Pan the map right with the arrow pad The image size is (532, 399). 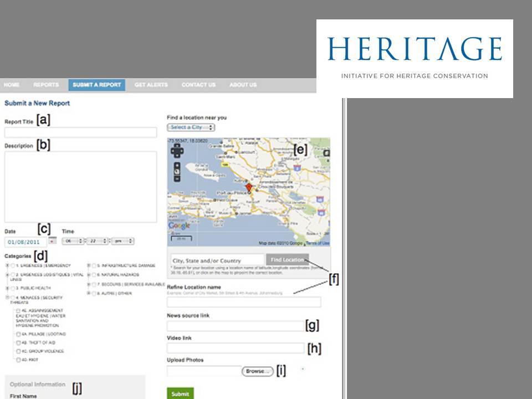(x=182, y=151)
